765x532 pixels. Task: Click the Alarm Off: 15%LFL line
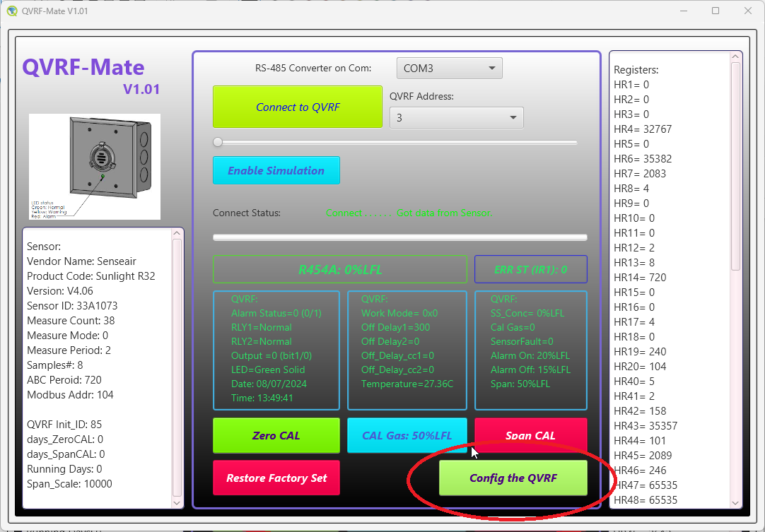(x=530, y=370)
